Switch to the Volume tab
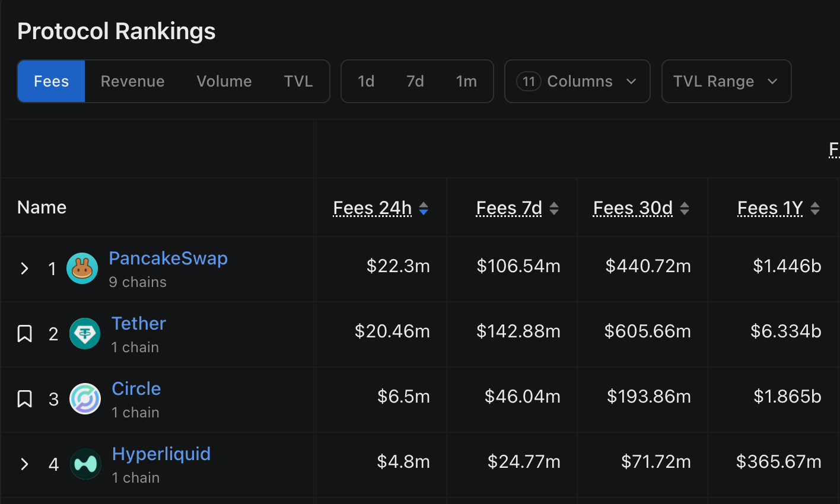This screenshot has height=504, width=840. pyautogui.click(x=224, y=81)
